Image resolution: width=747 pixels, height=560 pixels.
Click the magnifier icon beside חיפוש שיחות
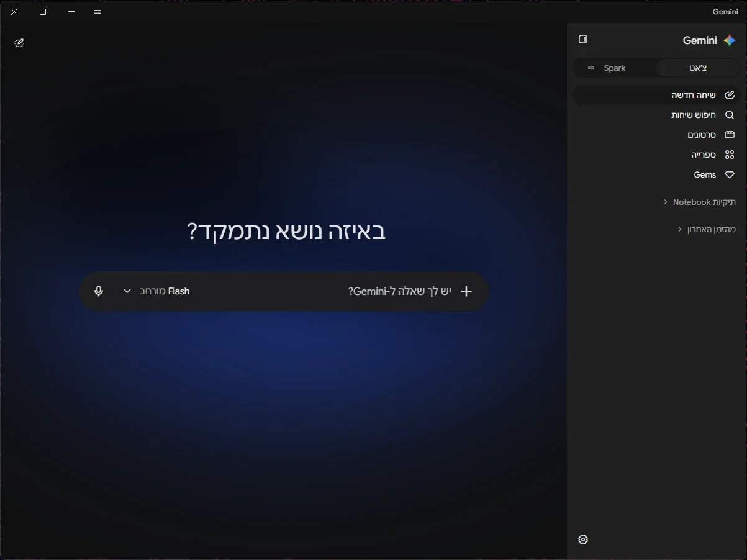(730, 115)
